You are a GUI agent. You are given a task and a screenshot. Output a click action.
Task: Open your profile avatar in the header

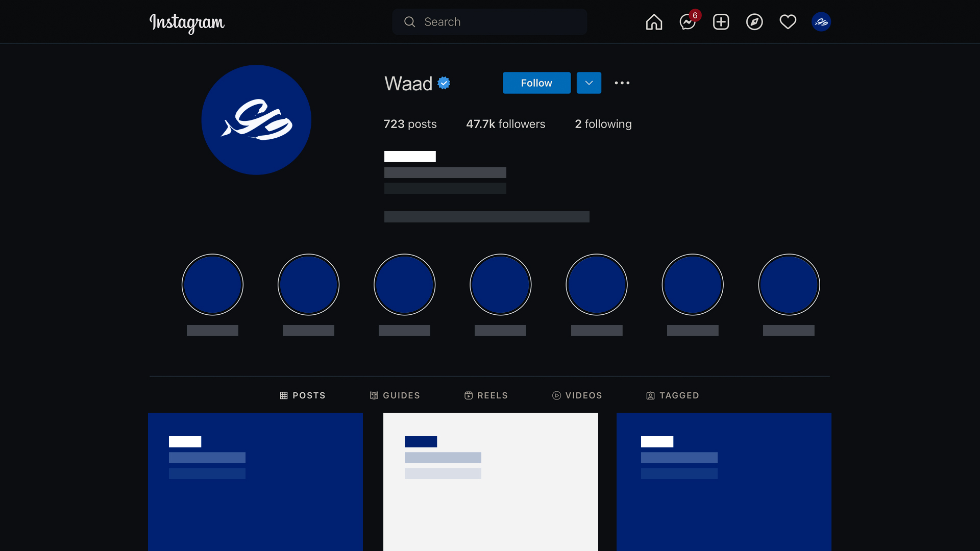[821, 22]
